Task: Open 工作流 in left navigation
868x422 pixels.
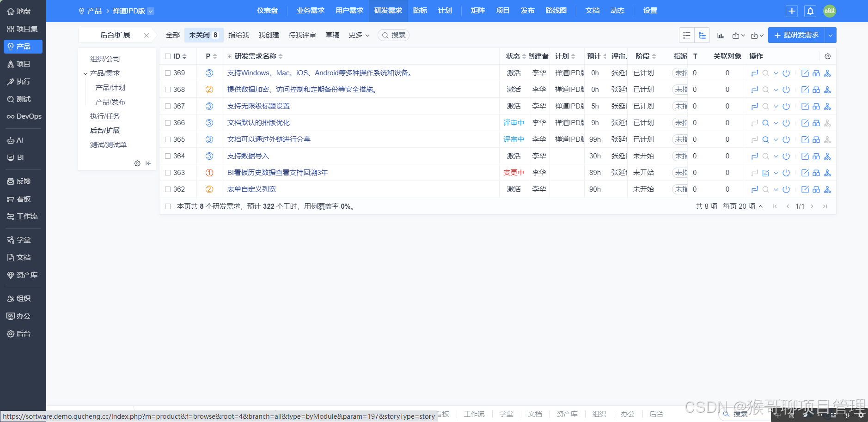Action: (22, 216)
